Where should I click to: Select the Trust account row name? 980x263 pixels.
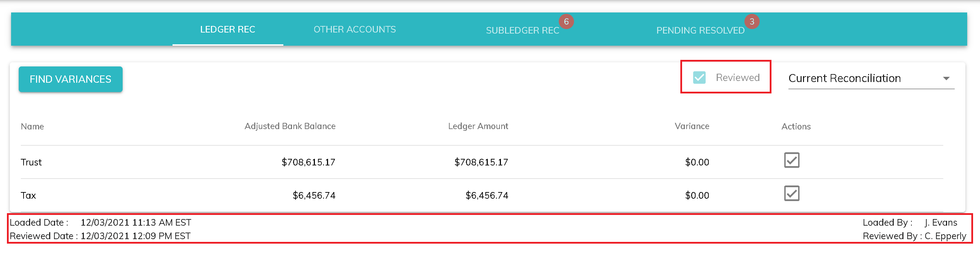(31, 162)
